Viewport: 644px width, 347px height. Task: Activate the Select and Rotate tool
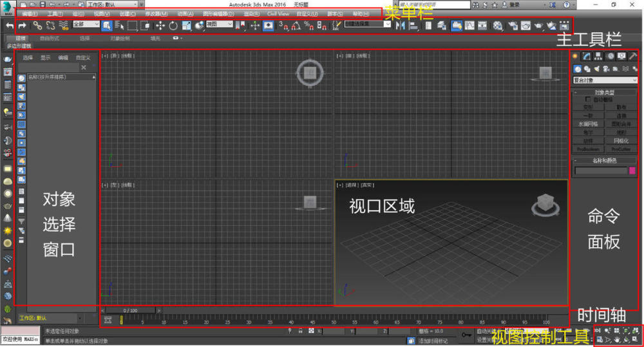coord(173,26)
